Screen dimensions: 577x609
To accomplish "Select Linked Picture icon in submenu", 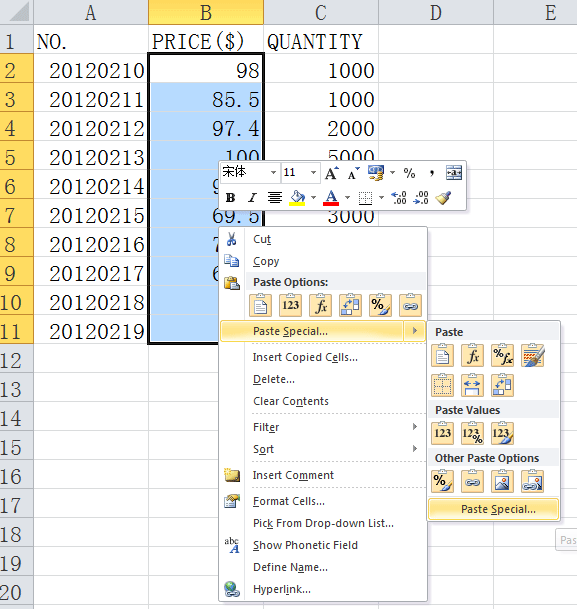I will coord(532,482).
